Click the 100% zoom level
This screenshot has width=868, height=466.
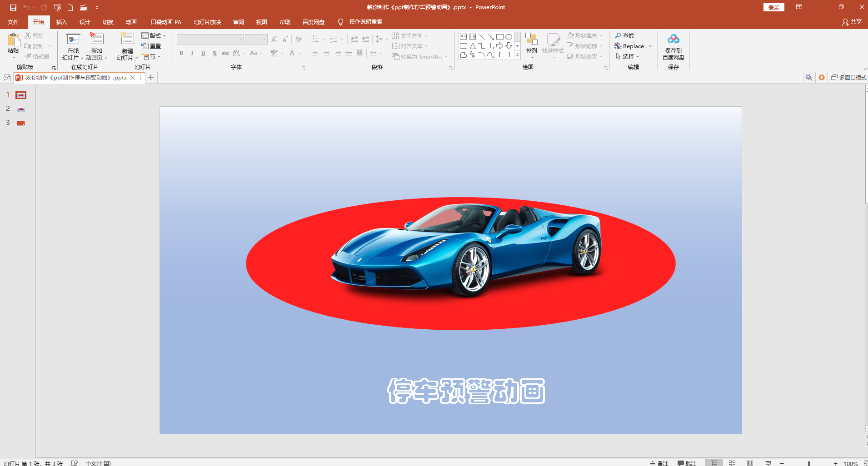pyautogui.click(x=850, y=463)
